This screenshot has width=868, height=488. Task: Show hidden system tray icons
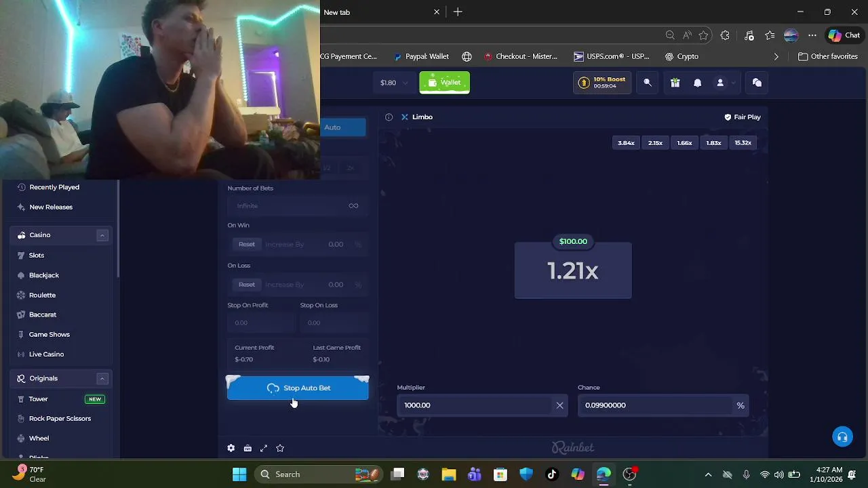708,475
